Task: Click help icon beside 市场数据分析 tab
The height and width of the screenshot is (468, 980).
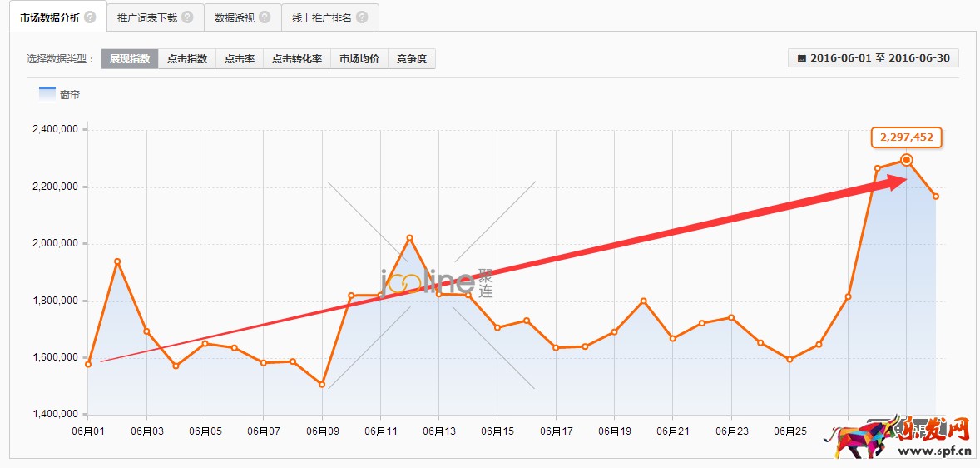Action: click(x=90, y=17)
